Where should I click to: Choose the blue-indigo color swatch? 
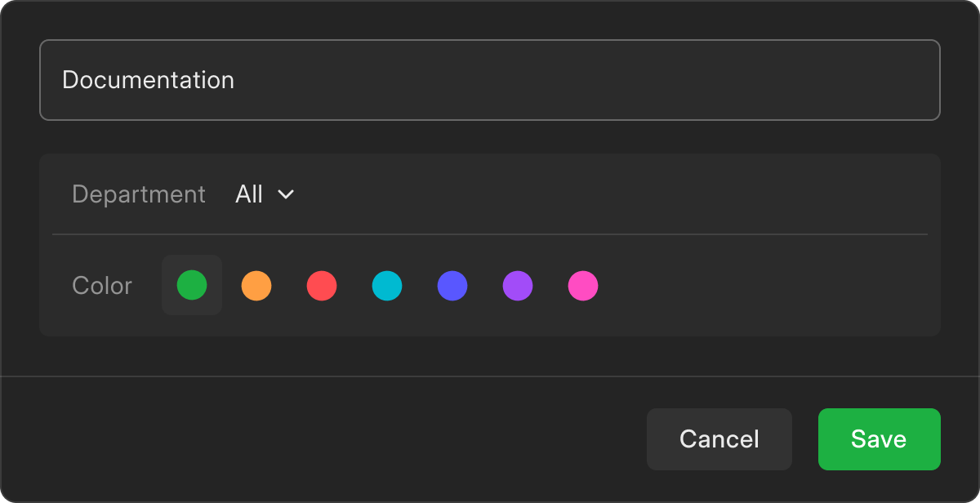(x=452, y=286)
